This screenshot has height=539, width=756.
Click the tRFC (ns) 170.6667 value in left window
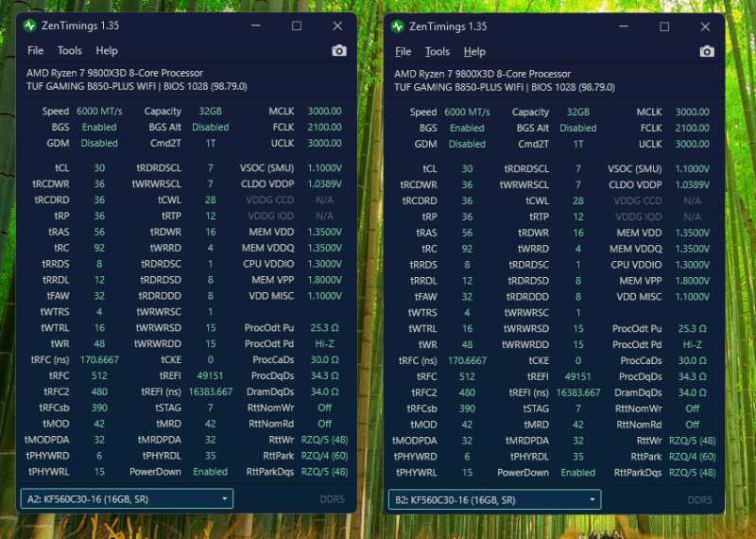[x=99, y=360]
